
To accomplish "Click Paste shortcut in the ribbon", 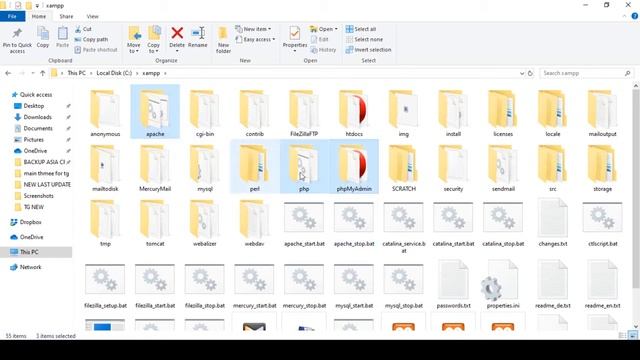I will [96, 50].
